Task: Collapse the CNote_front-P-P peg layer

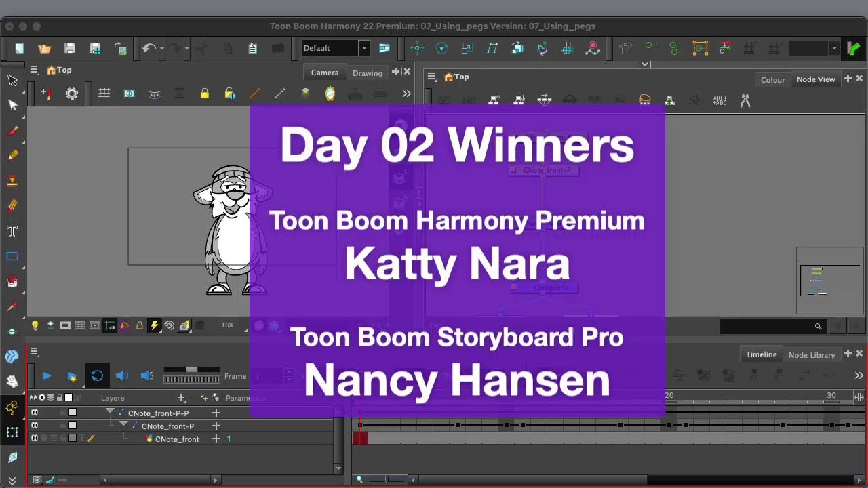Action: tap(110, 412)
